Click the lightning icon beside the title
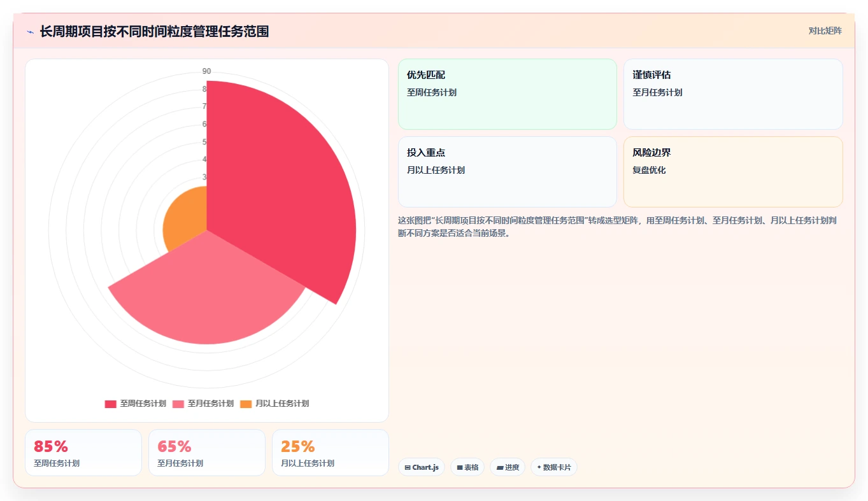868x501 pixels. [x=30, y=31]
